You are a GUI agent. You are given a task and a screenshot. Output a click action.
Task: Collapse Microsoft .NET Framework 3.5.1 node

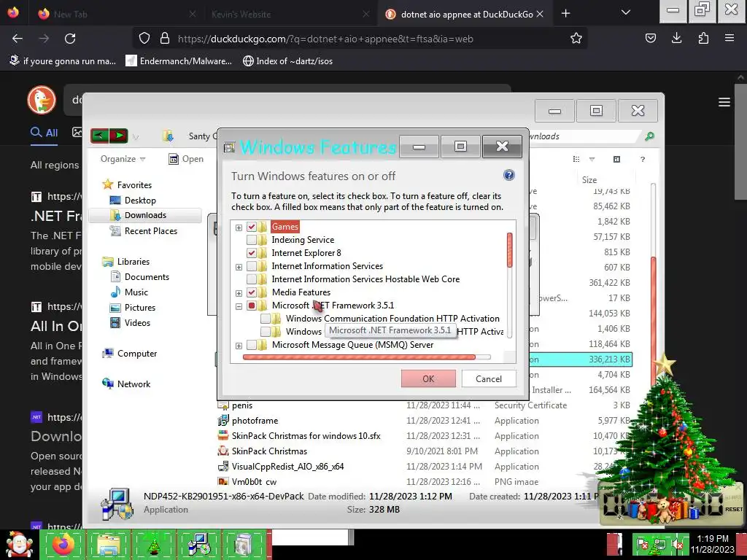coord(239,307)
